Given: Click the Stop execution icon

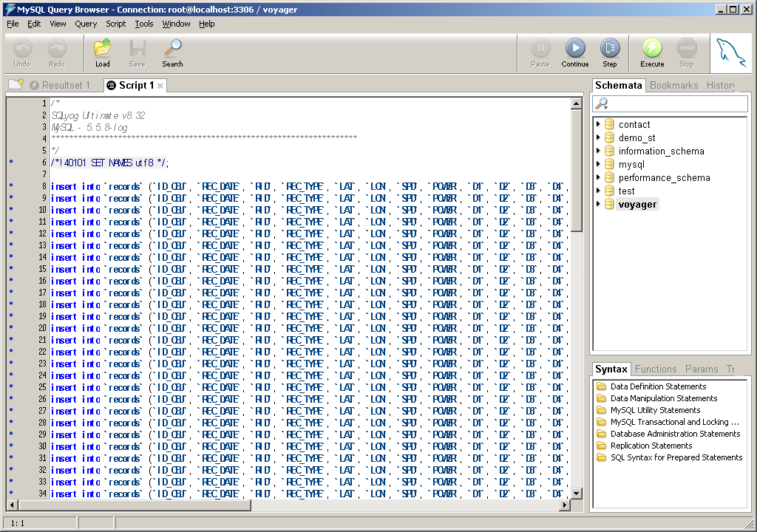Looking at the screenshot, I should (x=687, y=48).
